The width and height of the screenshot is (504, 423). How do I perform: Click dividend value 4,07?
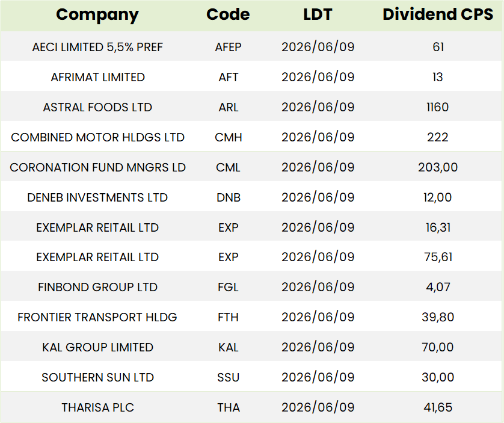coord(438,287)
